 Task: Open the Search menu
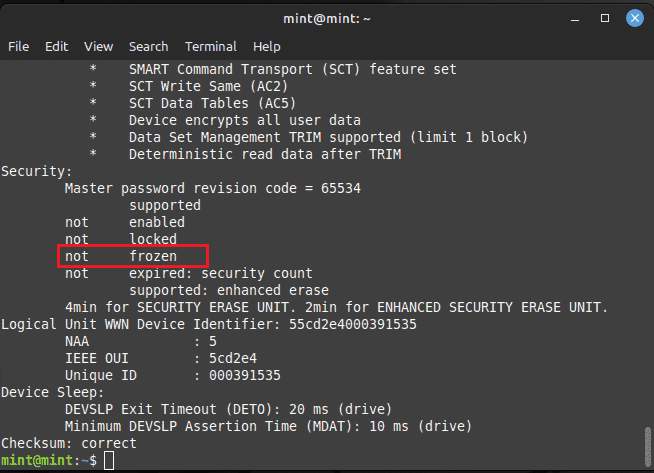[148, 46]
